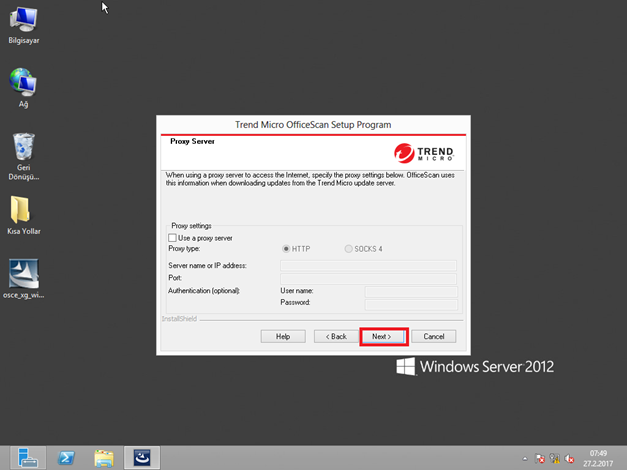Click the Proxy Server heading text

192,141
